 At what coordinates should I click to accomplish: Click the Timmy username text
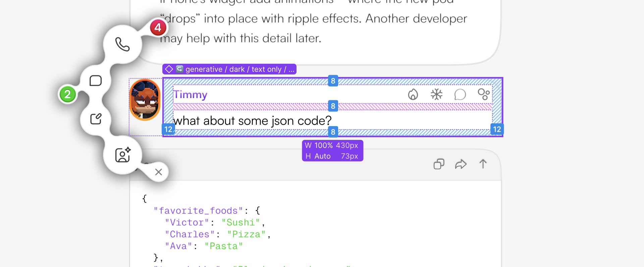click(190, 95)
